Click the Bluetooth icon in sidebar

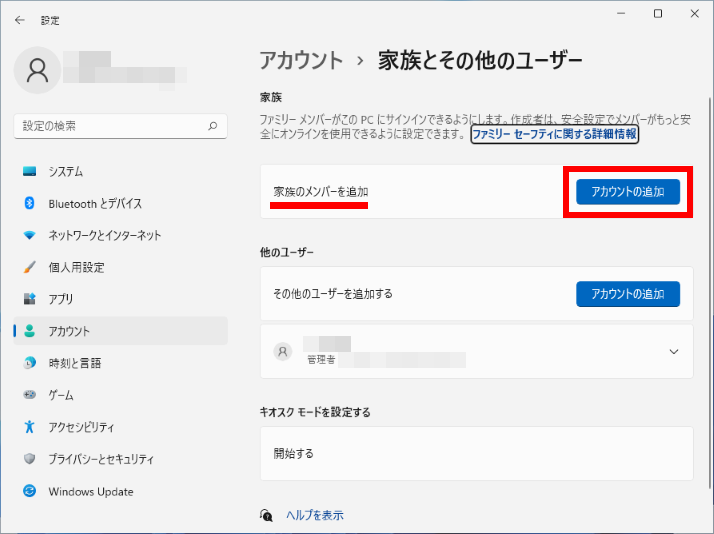[30, 203]
